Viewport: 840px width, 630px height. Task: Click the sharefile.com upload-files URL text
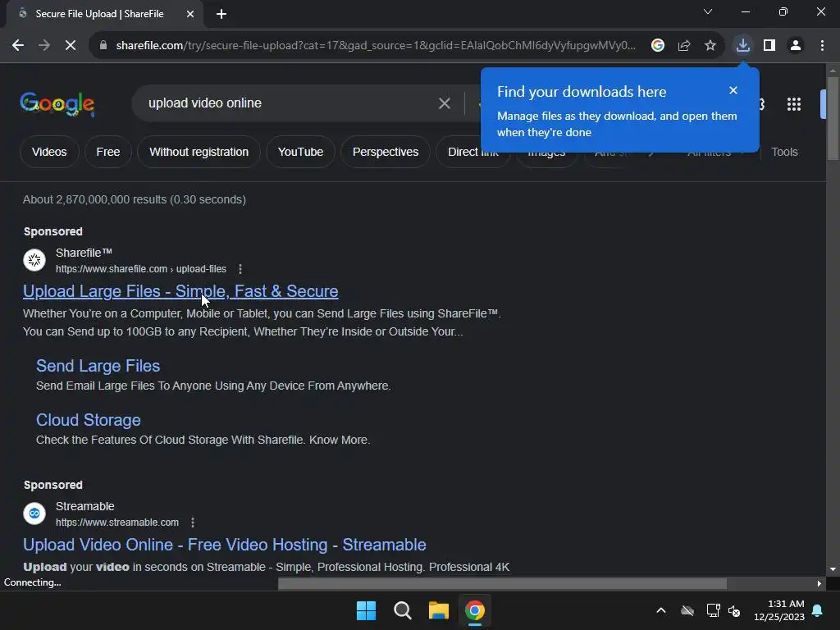141,269
